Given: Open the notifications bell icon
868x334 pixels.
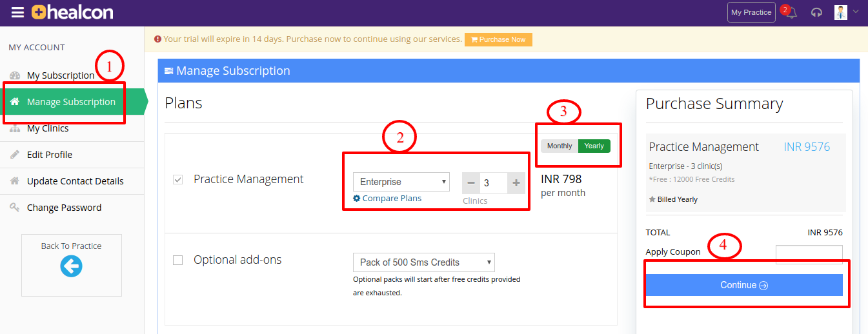Looking at the screenshot, I should point(792,13).
